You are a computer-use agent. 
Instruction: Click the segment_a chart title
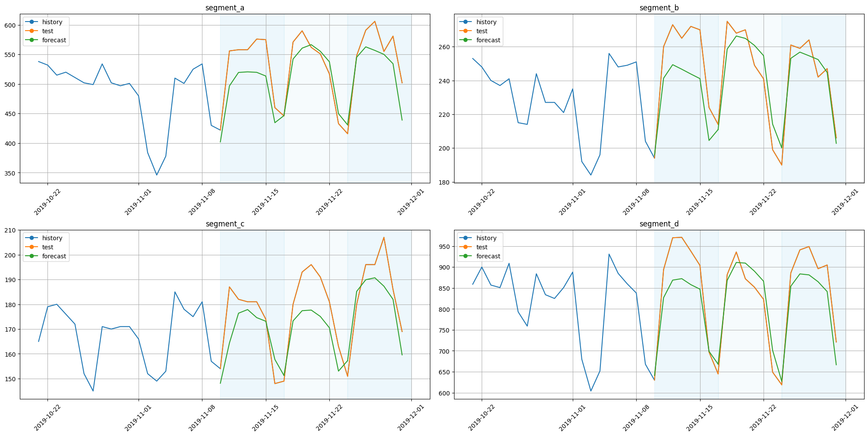225,8
